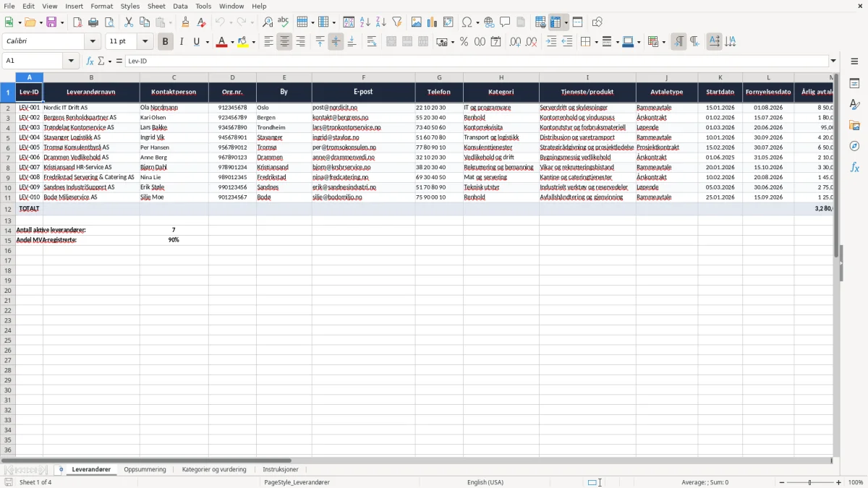Click the background color highlighter swatch
The height and width of the screenshot is (488, 868).
coord(243,42)
